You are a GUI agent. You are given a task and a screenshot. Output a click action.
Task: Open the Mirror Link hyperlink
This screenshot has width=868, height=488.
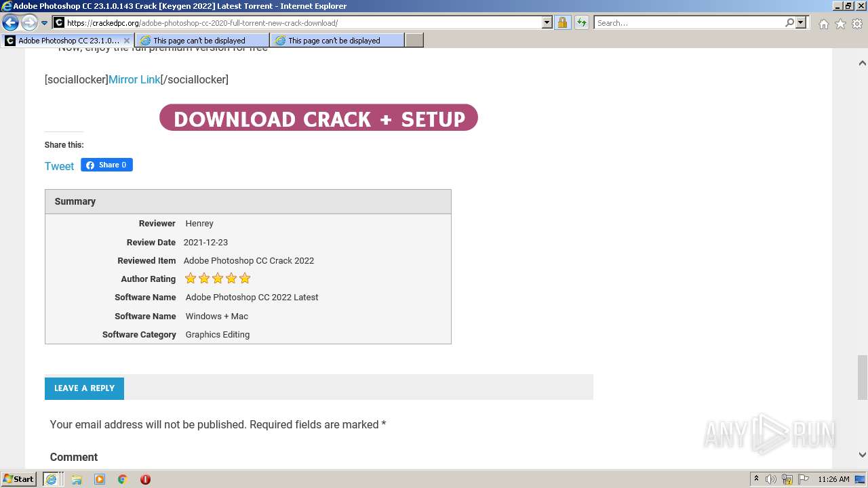coord(134,79)
